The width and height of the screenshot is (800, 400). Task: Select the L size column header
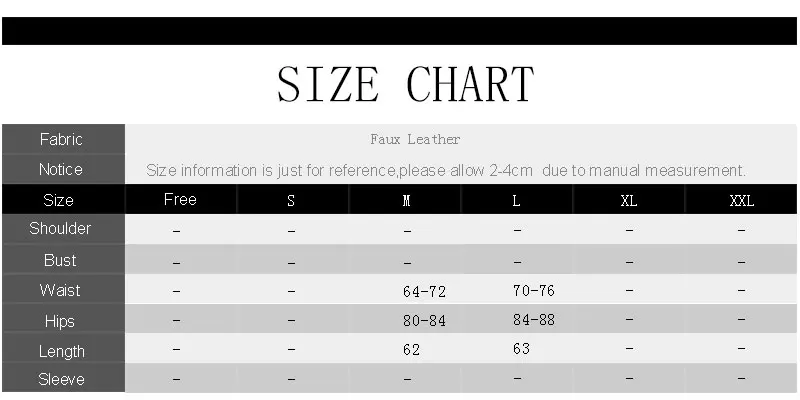(516, 201)
